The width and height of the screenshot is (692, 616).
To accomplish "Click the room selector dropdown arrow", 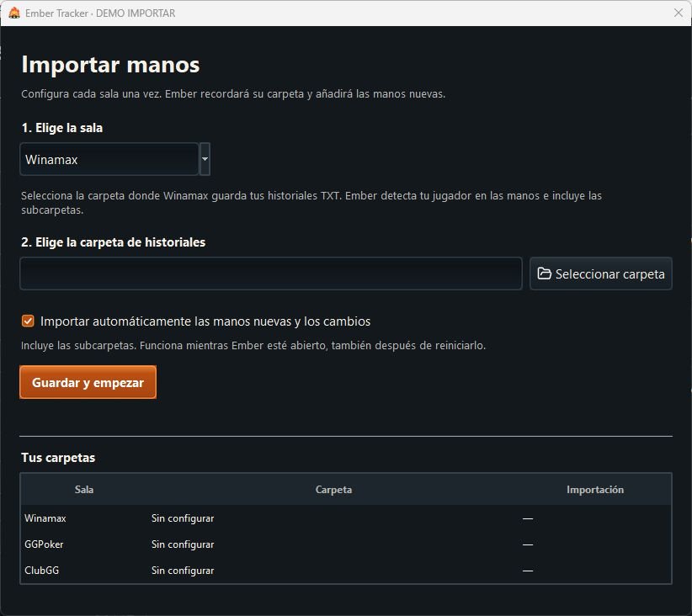I will 205,159.
